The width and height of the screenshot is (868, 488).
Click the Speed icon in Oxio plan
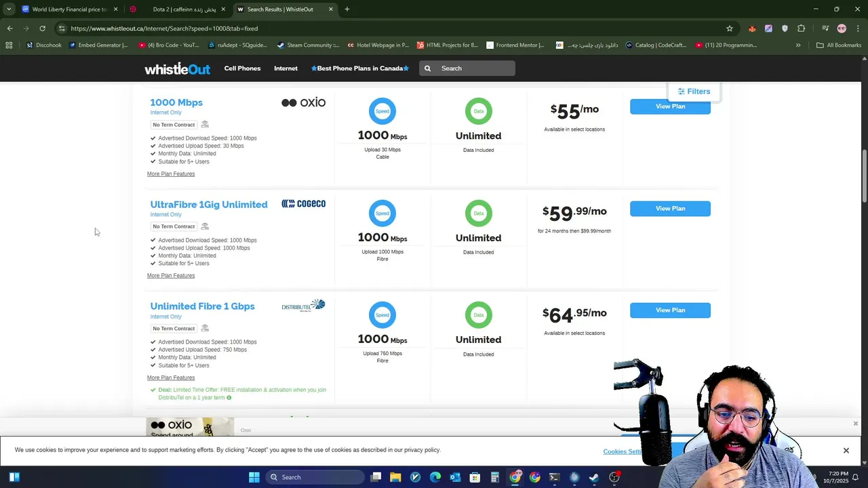coord(382,111)
